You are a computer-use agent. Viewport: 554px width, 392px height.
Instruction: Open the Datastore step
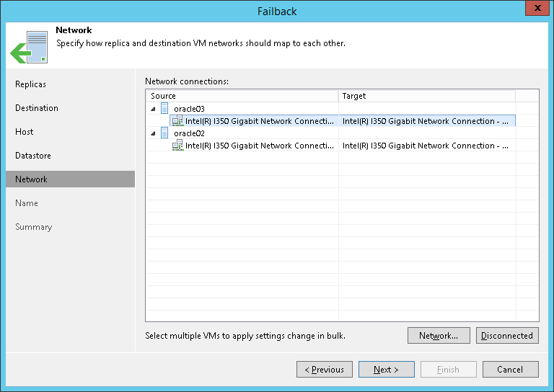click(33, 156)
